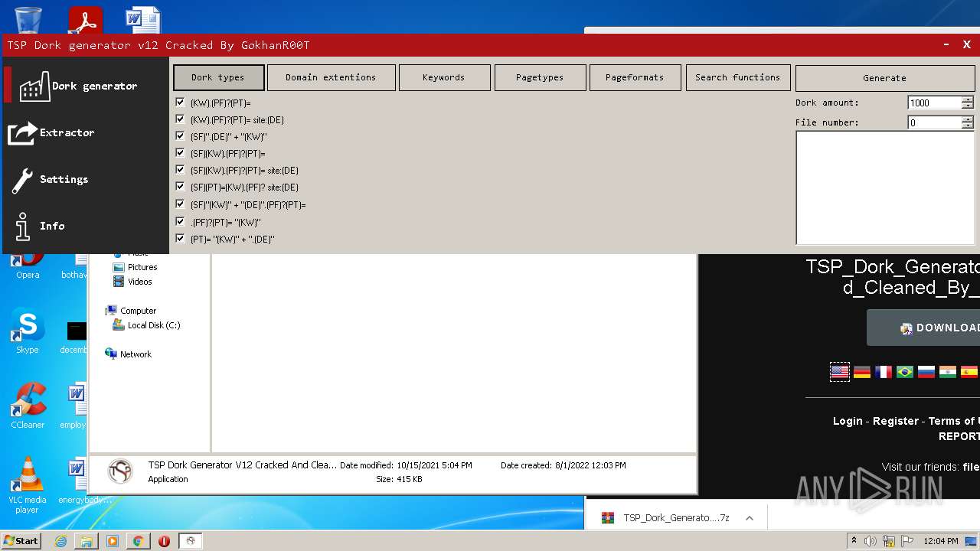Image resolution: width=980 pixels, height=551 pixels.
Task: Open Settings via the wrench icon
Action: click(x=22, y=180)
